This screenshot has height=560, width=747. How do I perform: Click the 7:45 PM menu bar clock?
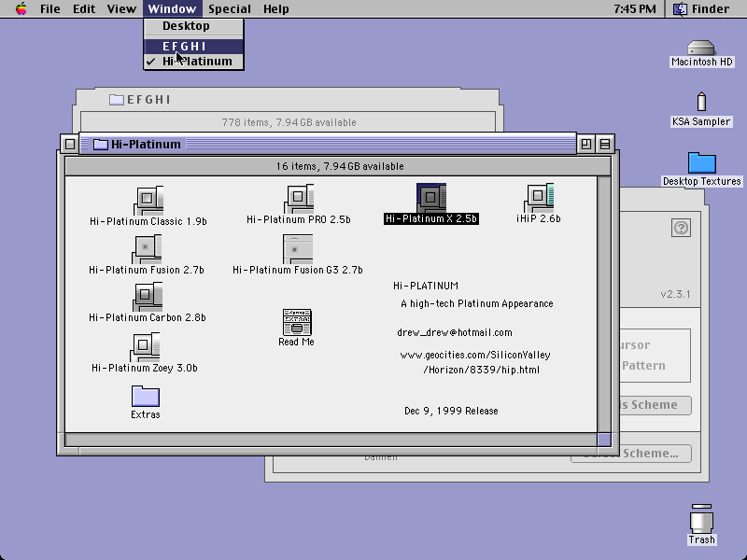click(x=635, y=8)
